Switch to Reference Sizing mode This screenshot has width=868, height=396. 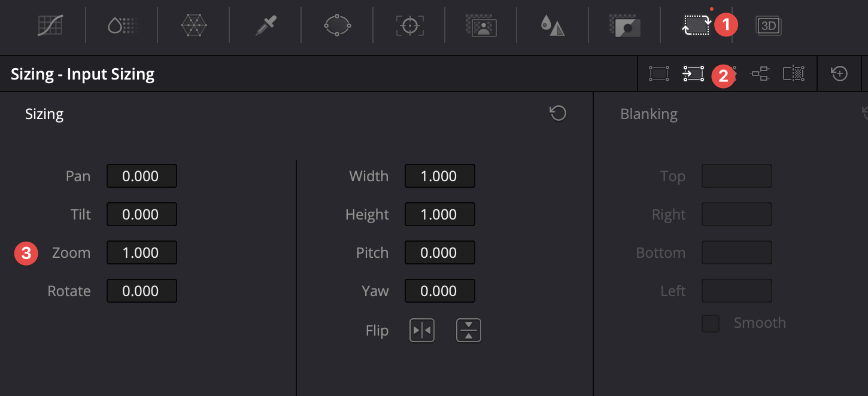pyautogui.click(x=794, y=74)
